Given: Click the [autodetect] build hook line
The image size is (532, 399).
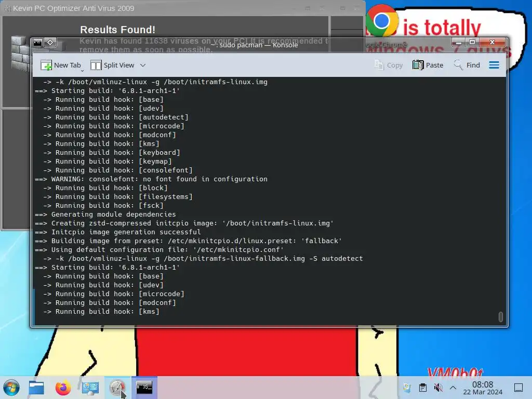Looking at the screenshot, I should (x=115, y=117).
